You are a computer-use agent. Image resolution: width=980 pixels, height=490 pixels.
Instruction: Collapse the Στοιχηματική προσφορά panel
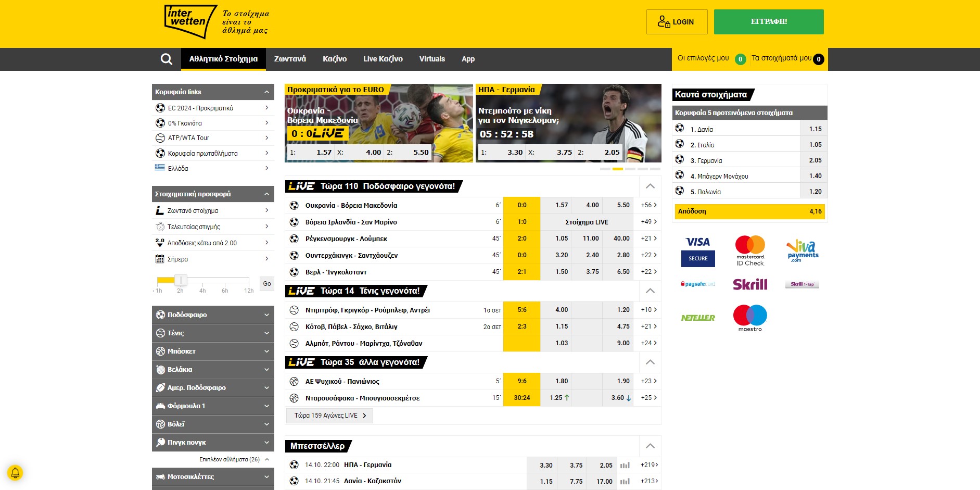(x=266, y=194)
